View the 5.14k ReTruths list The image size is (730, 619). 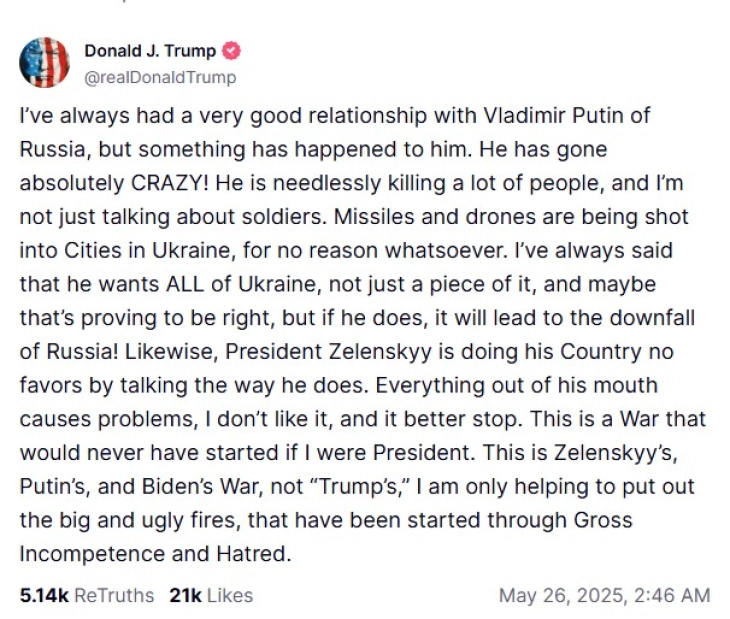click(87, 595)
